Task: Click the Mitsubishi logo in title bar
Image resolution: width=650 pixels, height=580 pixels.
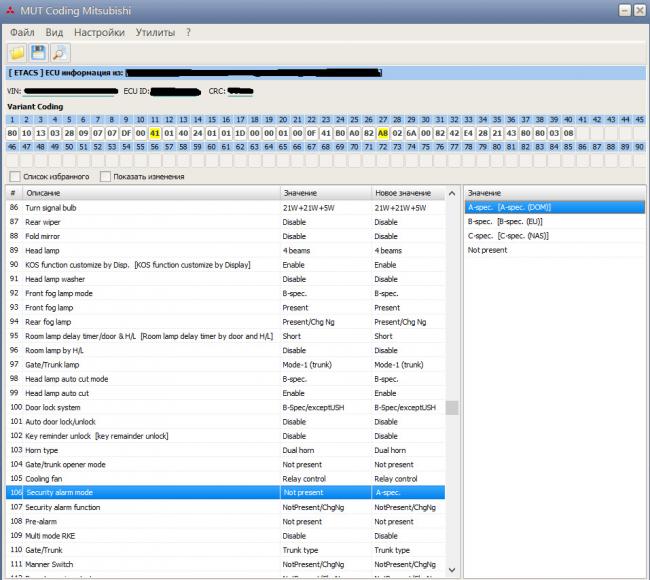Action: click(10, 10)
